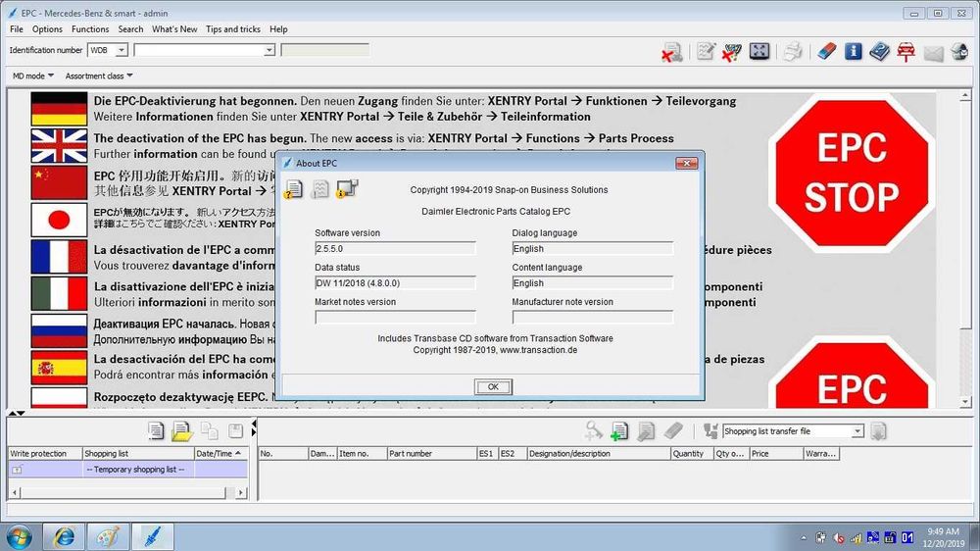The height and width of the screenshot is (551, 980).
Task: Click the document with question mark icon in About dialog
Action: pyautogui.click(x=294, y=189)
